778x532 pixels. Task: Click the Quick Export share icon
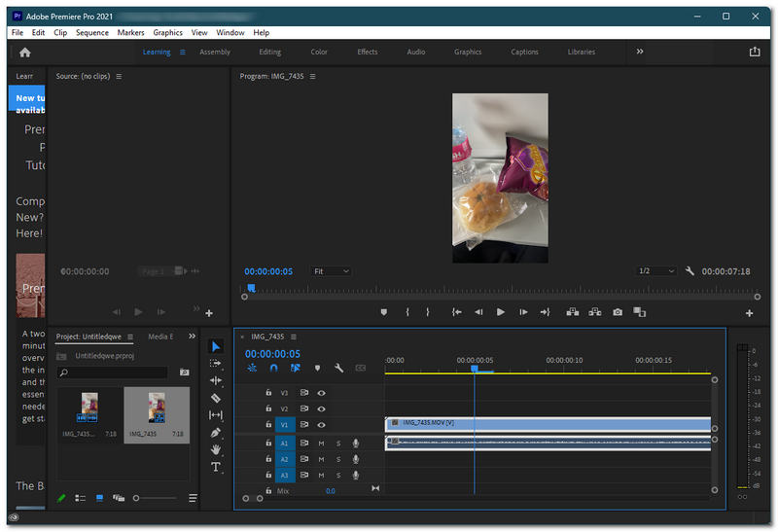coord(755,52)
